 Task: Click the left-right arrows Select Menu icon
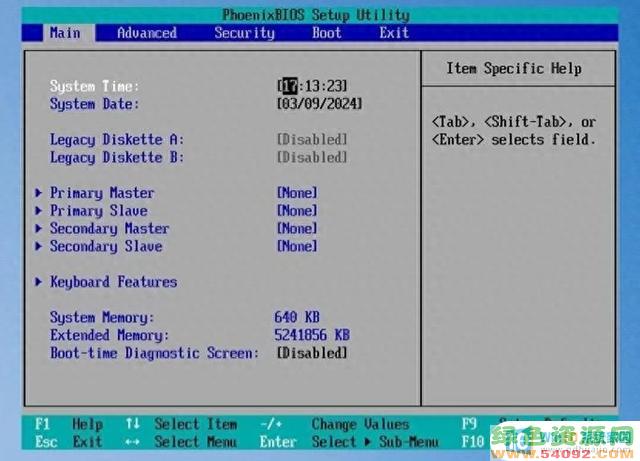(x=132, y=442)
